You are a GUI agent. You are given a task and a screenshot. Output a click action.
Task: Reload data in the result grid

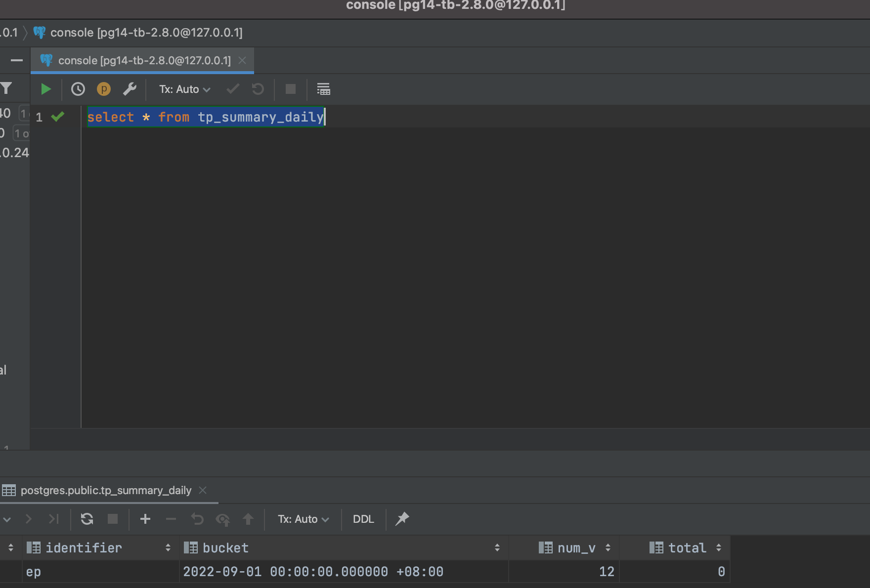tap(87, 519)
